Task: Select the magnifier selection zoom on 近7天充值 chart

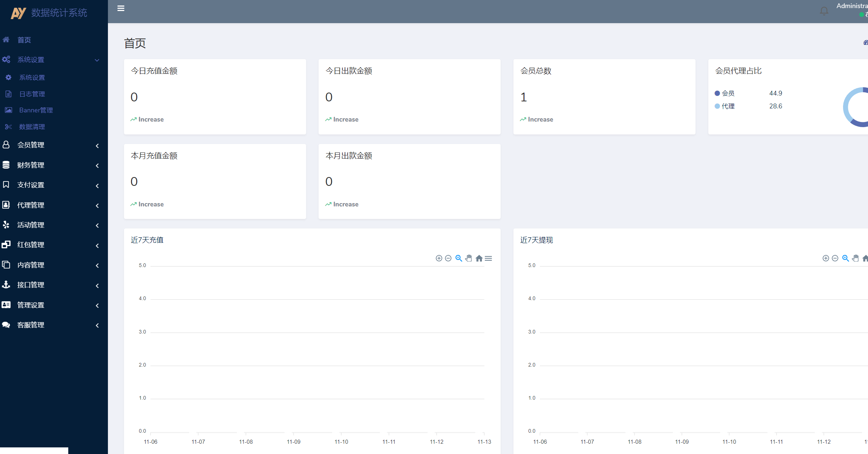Action: tap(458, 258)
